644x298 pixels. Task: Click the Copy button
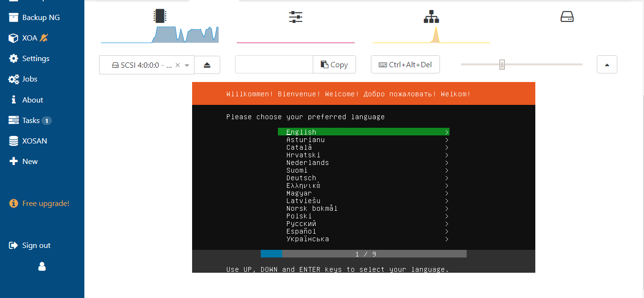point(335,64)
